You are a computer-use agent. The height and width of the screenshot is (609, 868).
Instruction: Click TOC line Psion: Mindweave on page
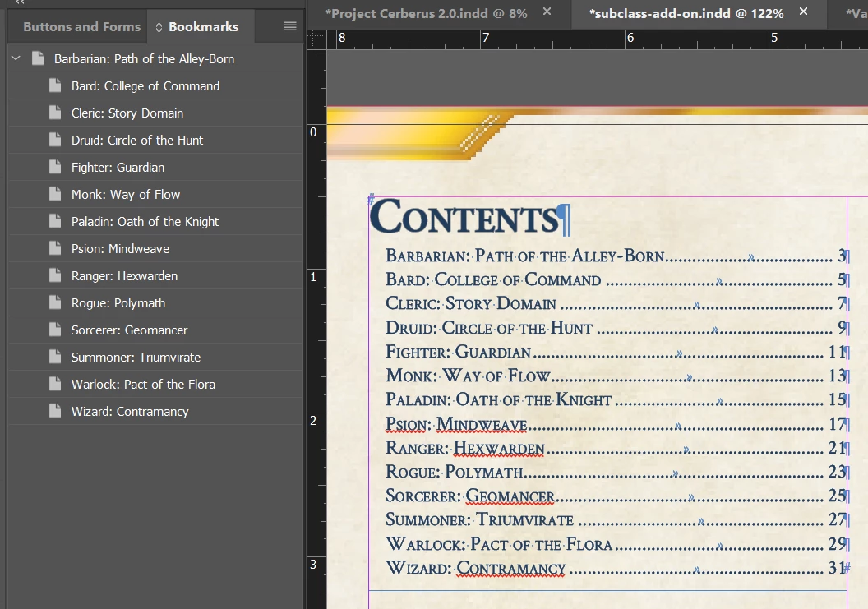click(x=616, y=424)
